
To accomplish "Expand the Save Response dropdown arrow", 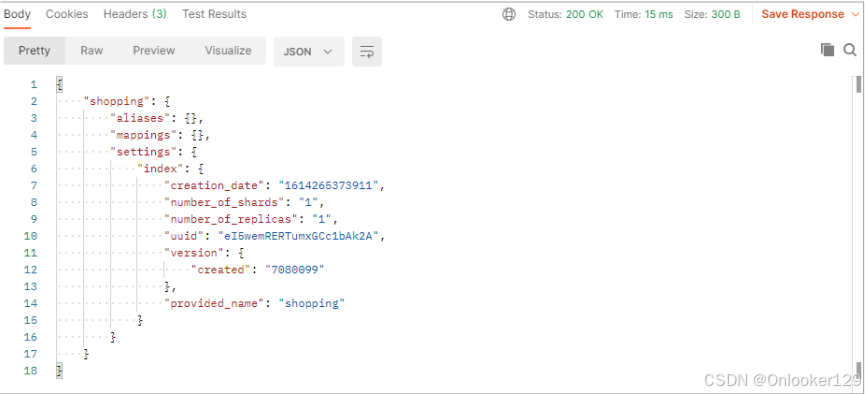I will (855, 15).
